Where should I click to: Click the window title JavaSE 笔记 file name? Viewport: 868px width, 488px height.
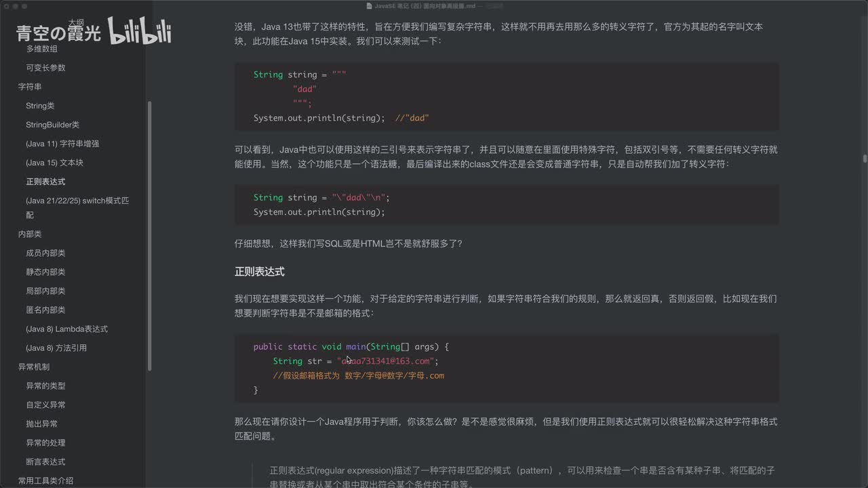(x=425, y=6)
